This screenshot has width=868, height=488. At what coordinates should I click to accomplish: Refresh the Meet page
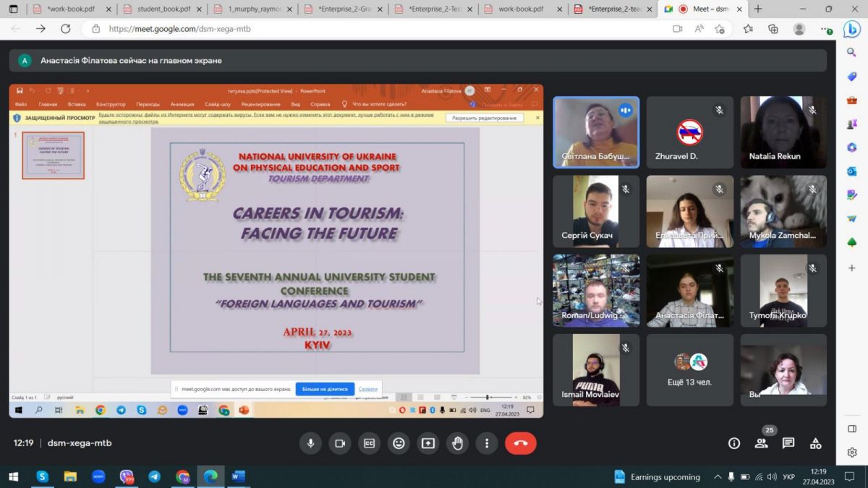(65, 29)
